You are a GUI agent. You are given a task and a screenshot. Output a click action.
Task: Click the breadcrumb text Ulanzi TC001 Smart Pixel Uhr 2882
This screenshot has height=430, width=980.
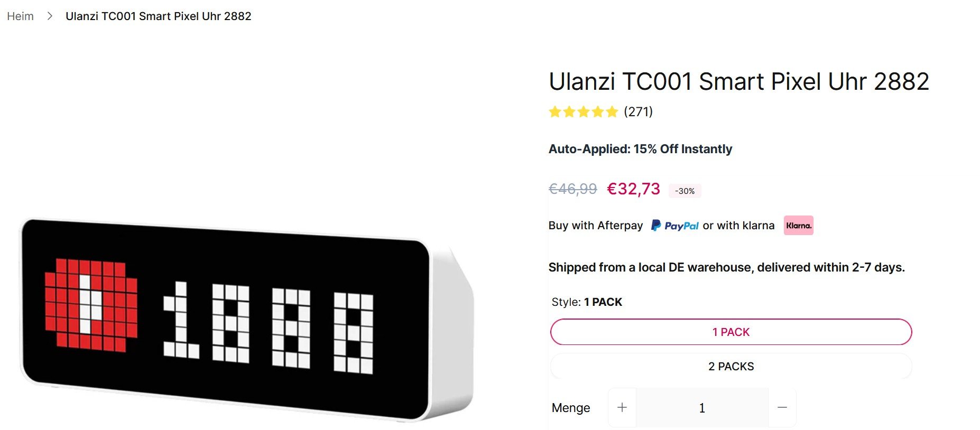[x=158, y=16]
